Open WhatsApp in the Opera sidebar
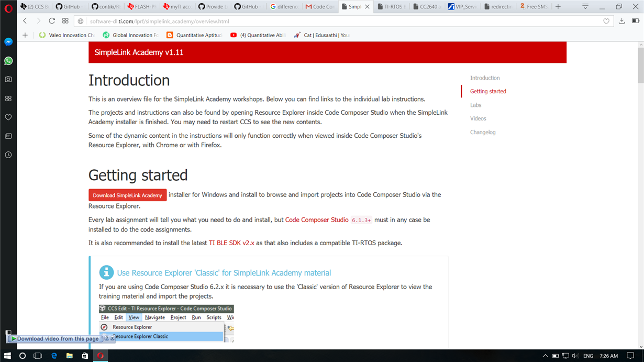Screen dimensions: 644x362 point(8,61)
